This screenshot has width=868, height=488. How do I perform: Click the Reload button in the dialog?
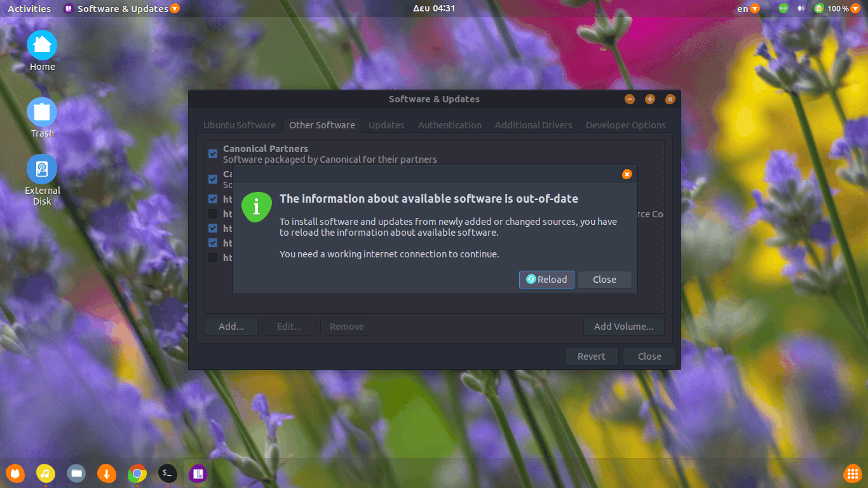(x=546, y=280)
